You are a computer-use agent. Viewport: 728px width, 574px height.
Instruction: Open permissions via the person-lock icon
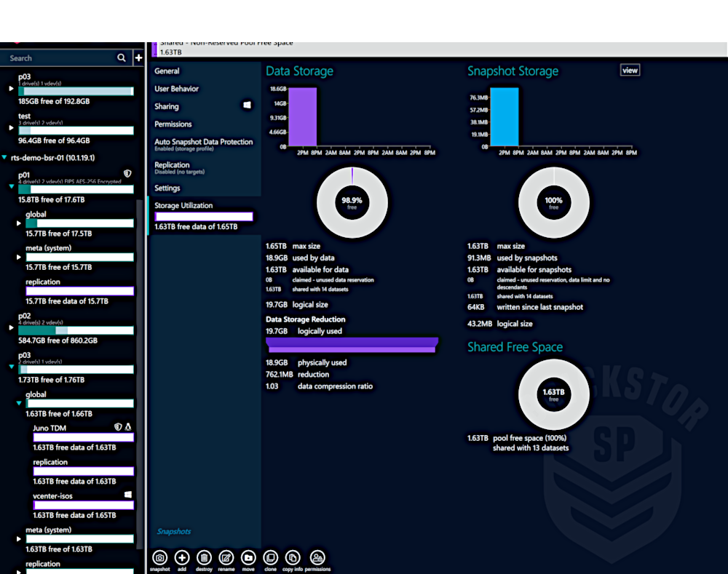pos(317,557)
